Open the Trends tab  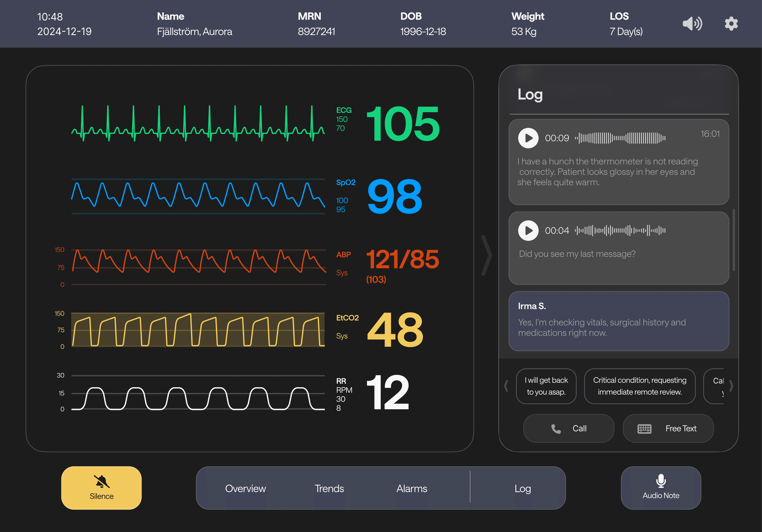[x=329, y=489]
